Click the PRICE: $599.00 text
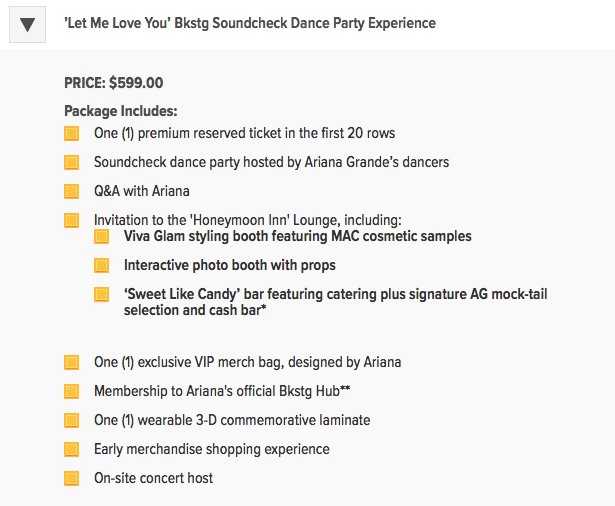Image resolution: width=615 pixels, height=506 pixels. 113,84
